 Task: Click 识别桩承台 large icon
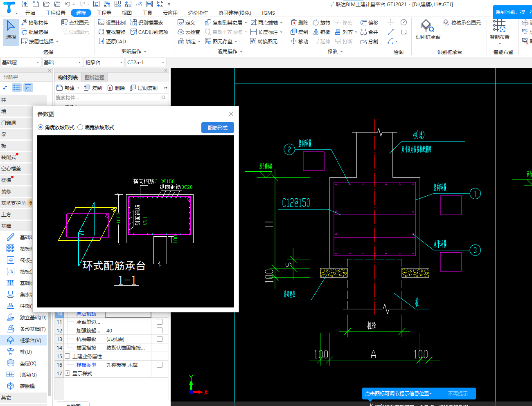point(428,30)
